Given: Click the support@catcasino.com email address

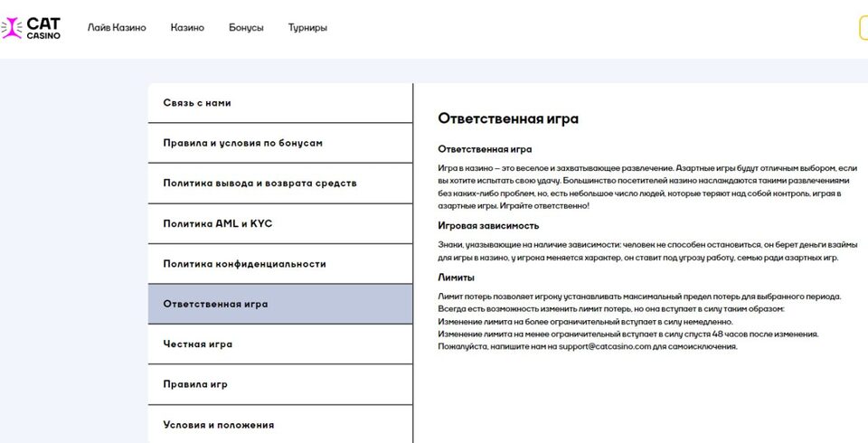Looking at the screenshot, I should tap(605, 346).
